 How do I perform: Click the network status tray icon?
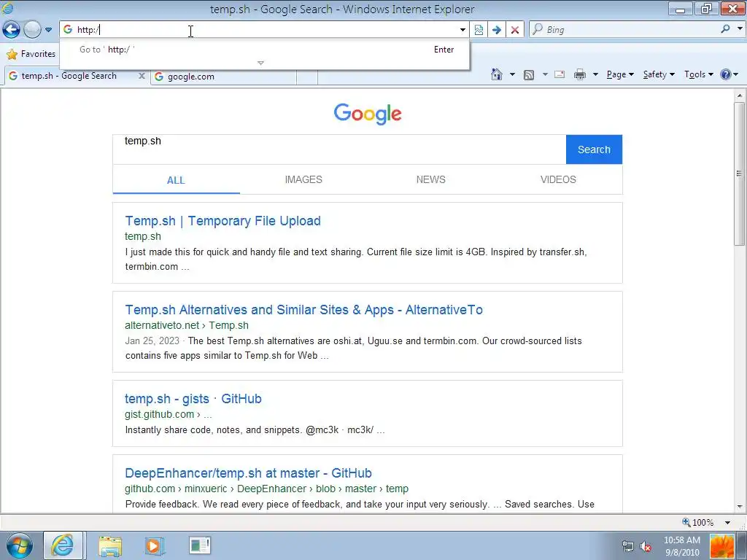click(x=628, y=546)
